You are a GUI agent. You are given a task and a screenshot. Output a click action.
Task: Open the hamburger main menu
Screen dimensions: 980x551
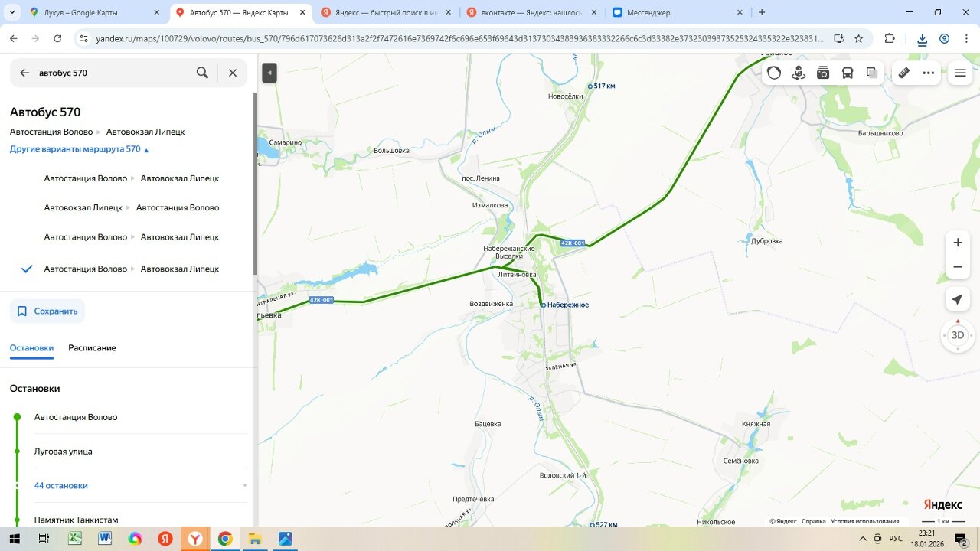(960, 73)
